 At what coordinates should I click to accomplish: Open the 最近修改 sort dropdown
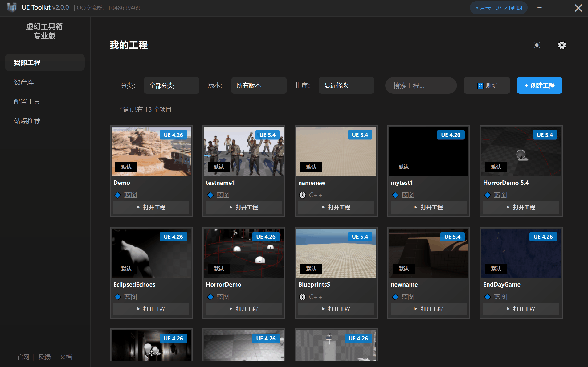tap(346, 85)
